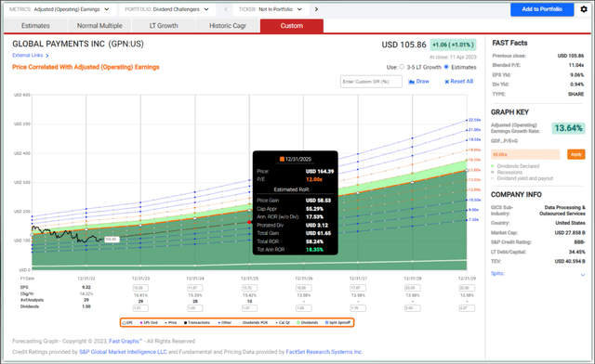Open the settings gear icon
The image size is (595, 364).
(x=584, y=9)
